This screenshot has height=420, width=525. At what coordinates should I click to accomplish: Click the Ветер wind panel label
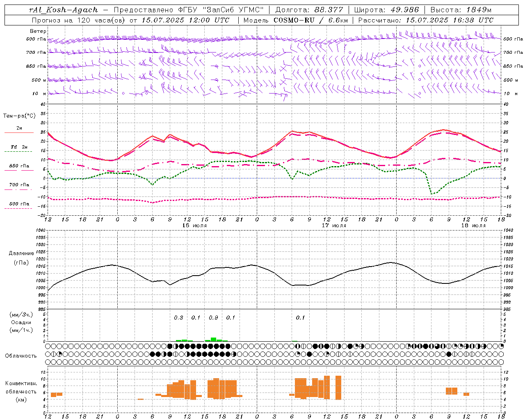click(38, 31)
